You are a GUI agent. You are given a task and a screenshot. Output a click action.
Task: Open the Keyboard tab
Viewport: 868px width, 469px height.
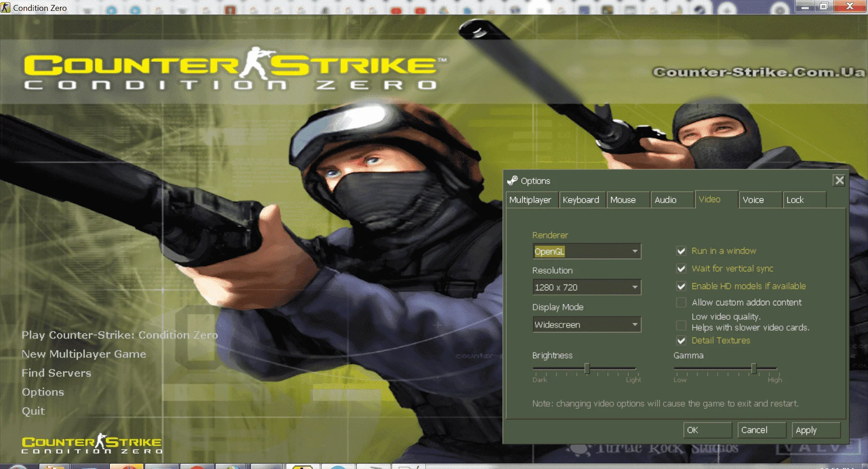pos(582,200)
